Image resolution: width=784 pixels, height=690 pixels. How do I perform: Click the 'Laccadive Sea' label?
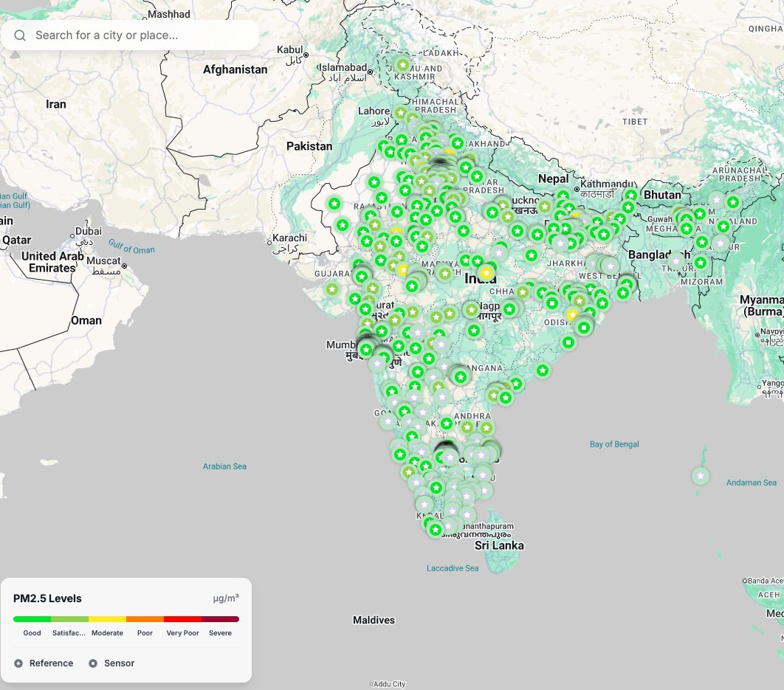(453, 568)
